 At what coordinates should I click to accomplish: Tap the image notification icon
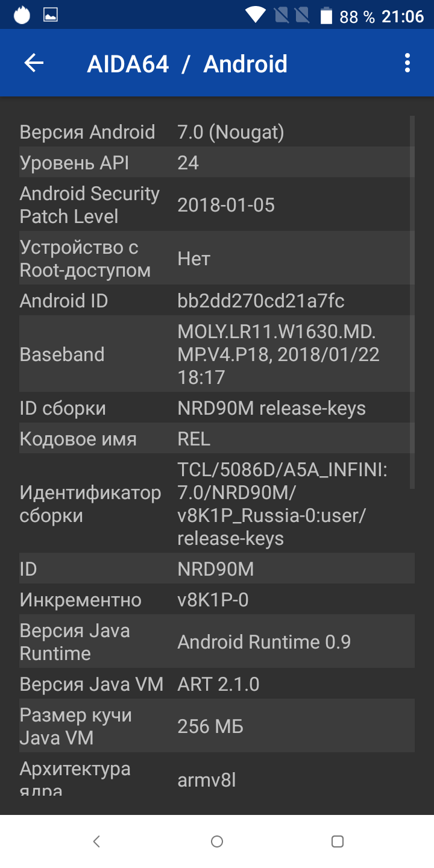tap(51, 15)
